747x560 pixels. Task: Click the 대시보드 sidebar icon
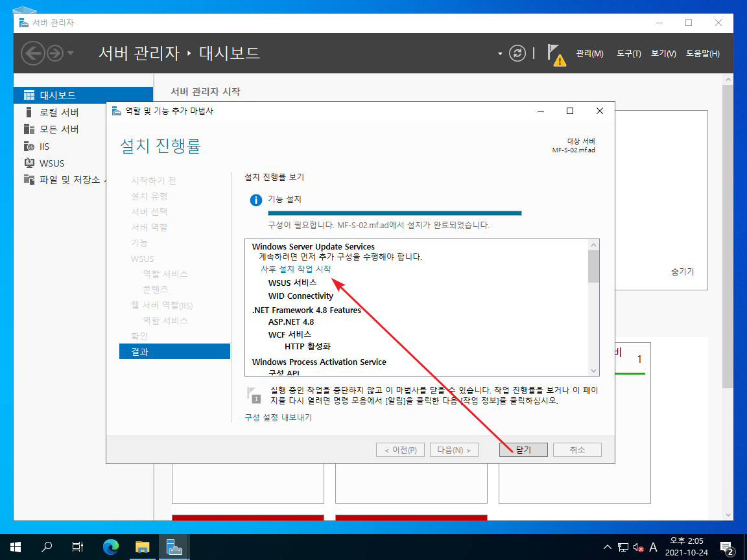coord(29,95)
